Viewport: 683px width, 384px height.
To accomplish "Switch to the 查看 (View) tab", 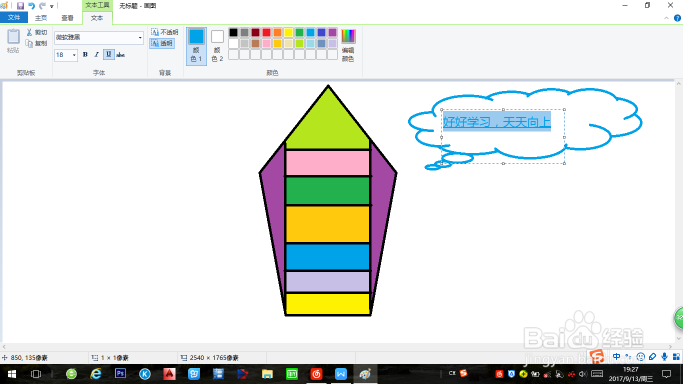I will click(67, 18).
